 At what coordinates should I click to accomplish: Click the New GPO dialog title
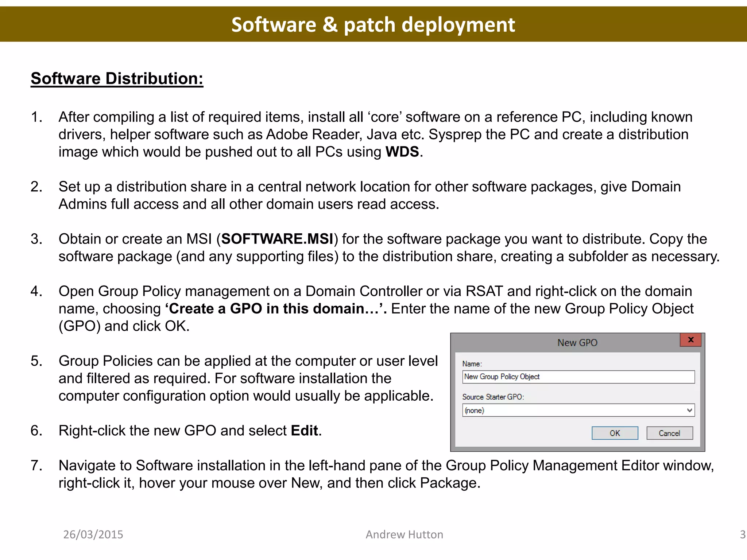(x=577, y=343)
